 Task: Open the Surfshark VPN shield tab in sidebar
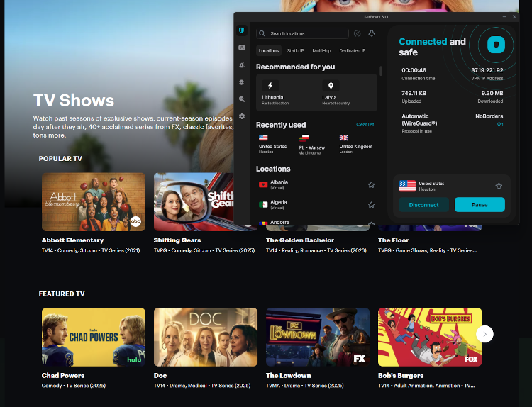242,30
